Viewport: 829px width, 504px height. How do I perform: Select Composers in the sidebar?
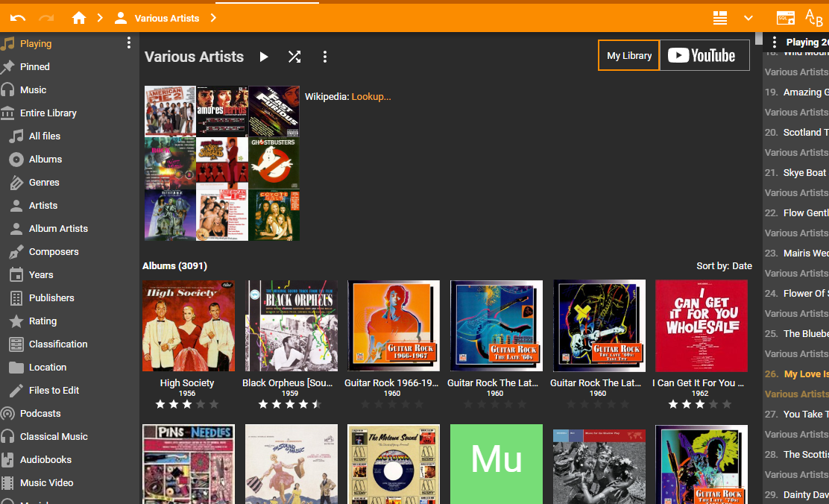(x=54, y=252)
